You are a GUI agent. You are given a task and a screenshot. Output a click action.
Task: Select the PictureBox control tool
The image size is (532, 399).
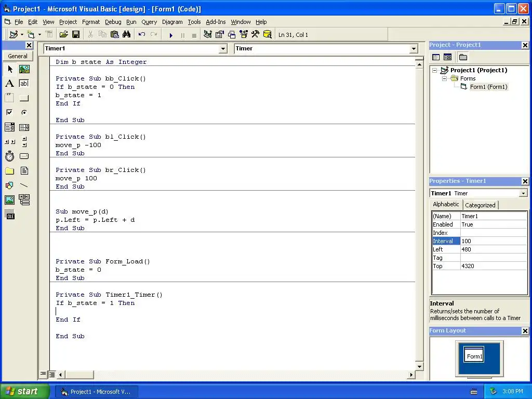click(x=24, y=69)
